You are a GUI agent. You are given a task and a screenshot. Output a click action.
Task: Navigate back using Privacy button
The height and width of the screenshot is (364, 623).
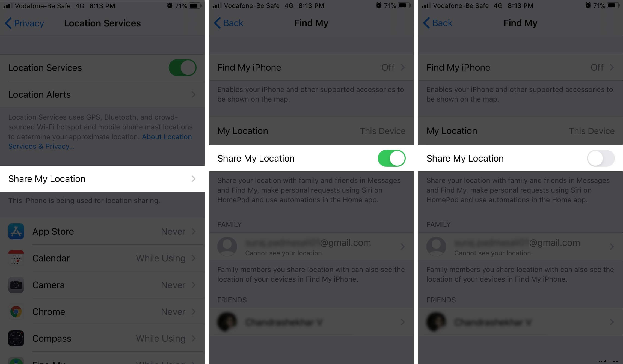24,23
